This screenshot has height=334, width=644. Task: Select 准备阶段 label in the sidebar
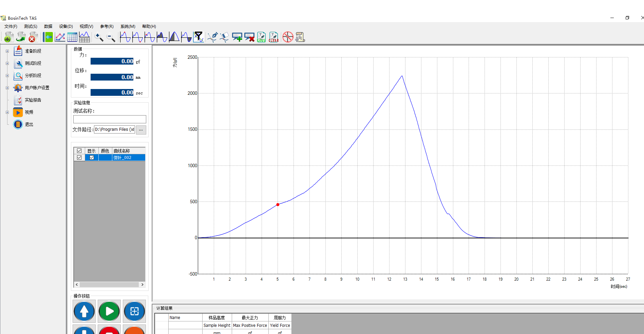pyautogui.click(x=33, y=51)
